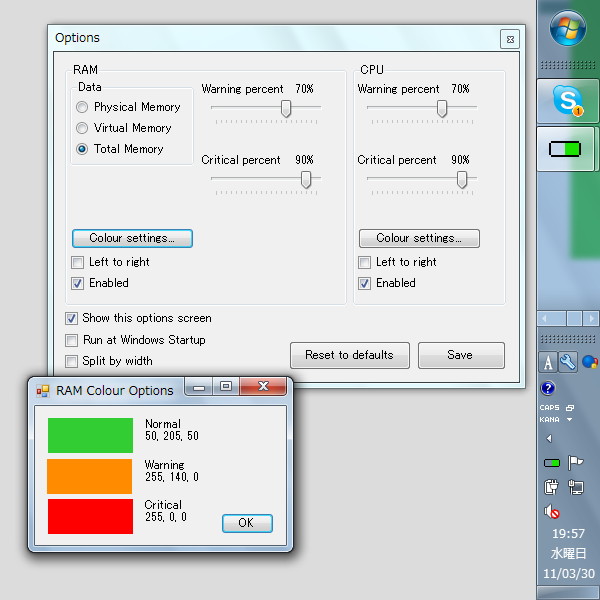Image resolution: width=600 pixels, height=600 pixels.
Task: Open the Action Center flag icon
Action: coord(575,463)
